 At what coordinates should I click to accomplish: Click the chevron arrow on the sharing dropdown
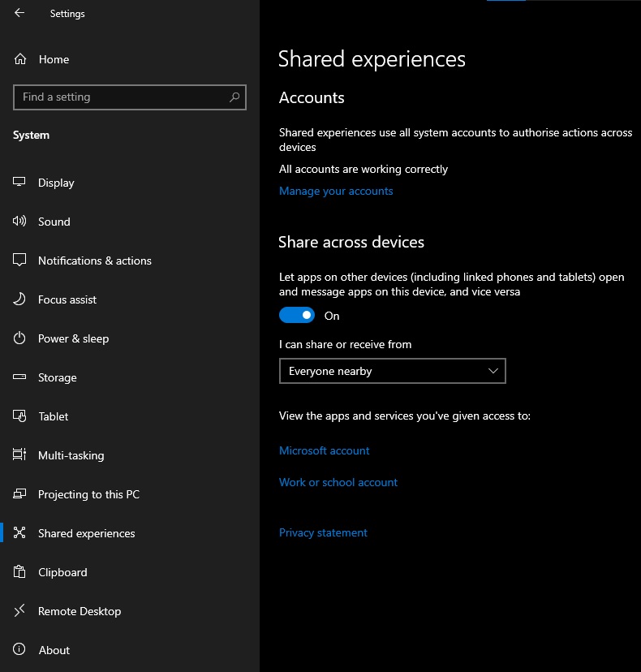[493, 371]
